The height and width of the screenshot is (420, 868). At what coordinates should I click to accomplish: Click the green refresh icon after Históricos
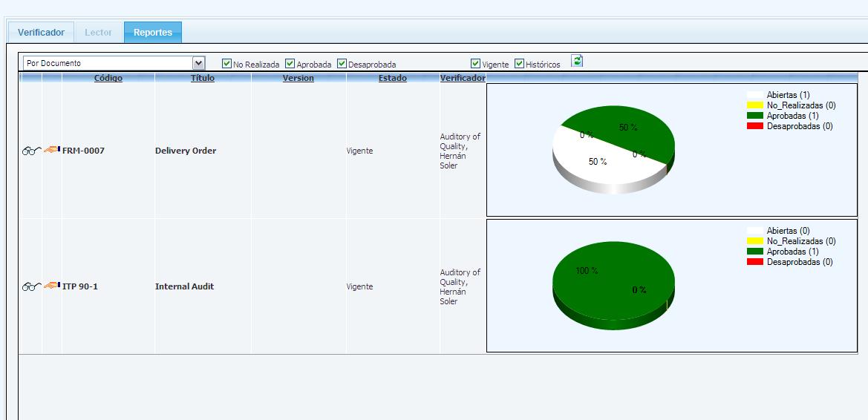[577, 61]
